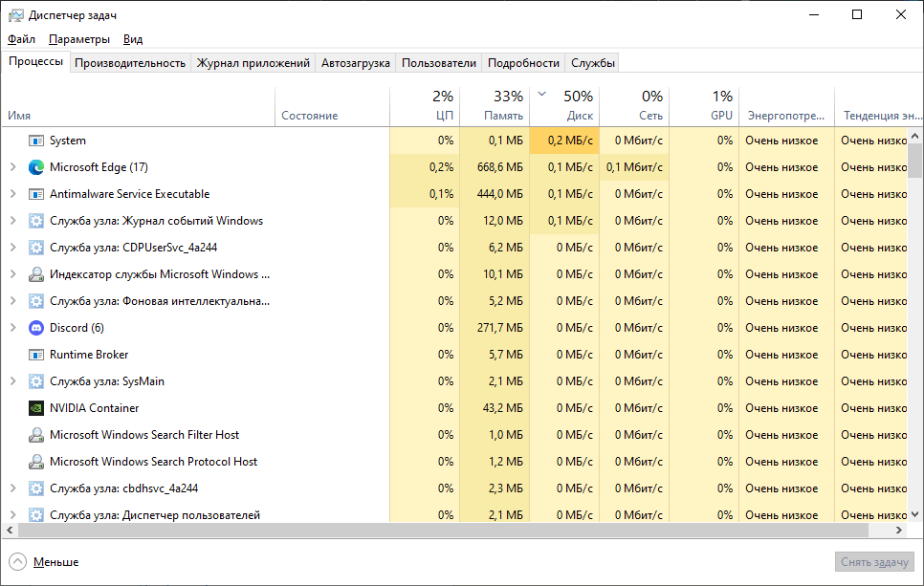
Task: Click the Microsoft Edge icon
Action: pos(36,167)
